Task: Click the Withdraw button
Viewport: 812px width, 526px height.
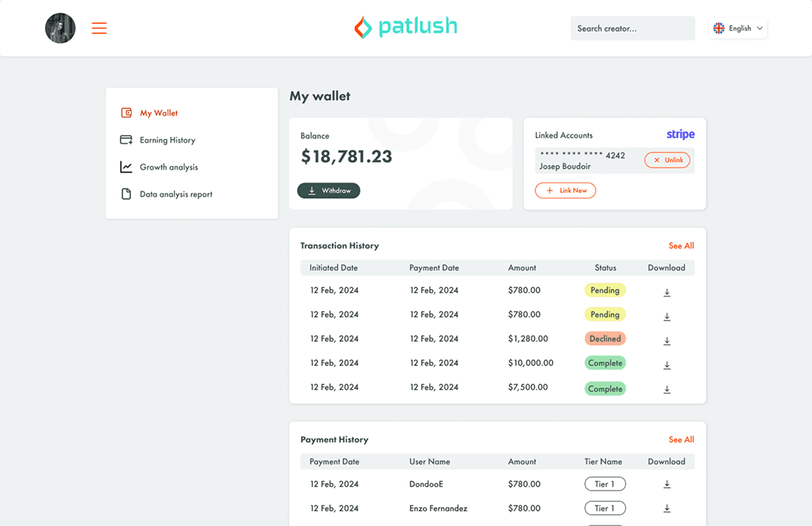Action: tap(329, 190)
